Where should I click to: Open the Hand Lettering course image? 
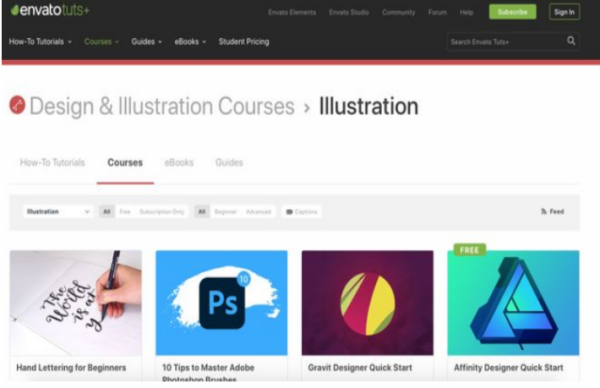coord(76,303)
